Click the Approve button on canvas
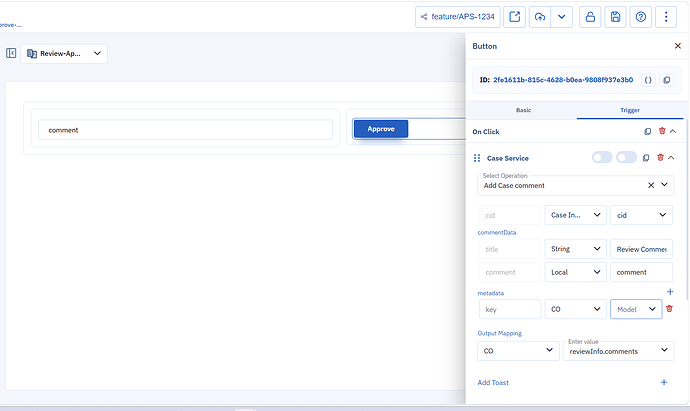This screenshot has width=690, height=411. click(x=381, y=129)
